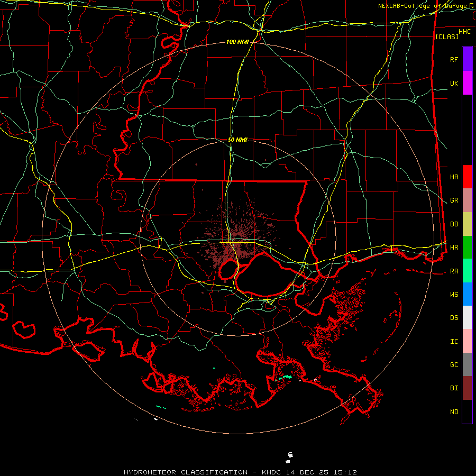This screenshot has width=476, height=476.
Task: Select the GC gray legend swatch
Action: coord(467,364)
